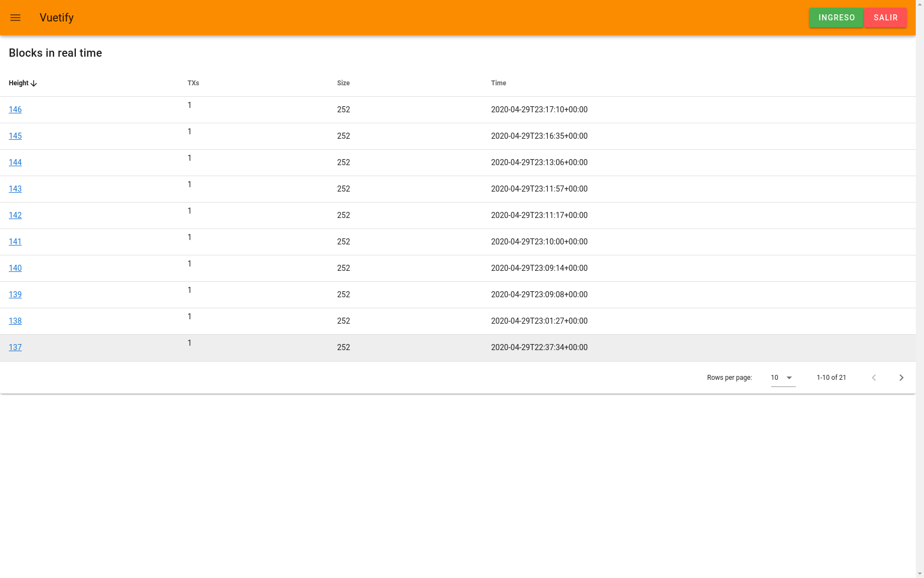
Task: Open block 140 link
Action: point(15,268)
